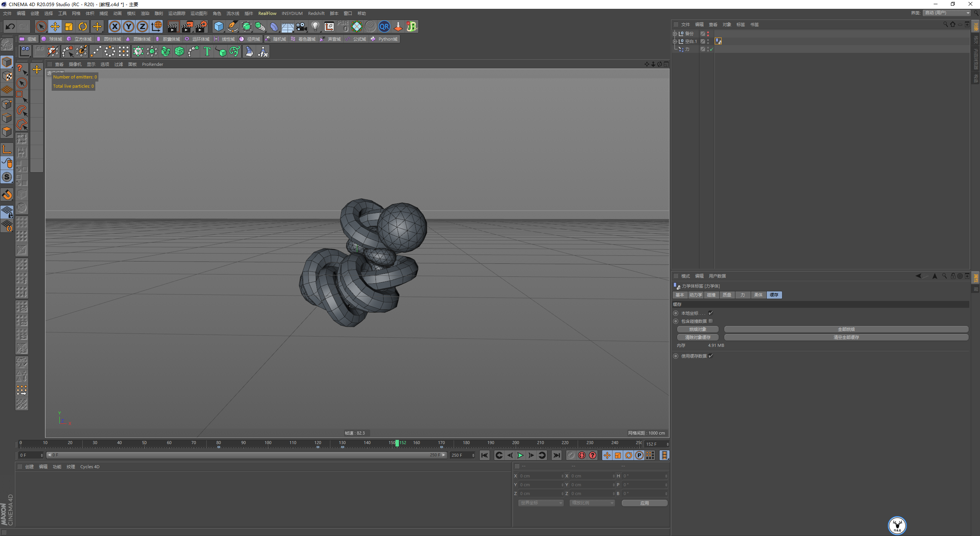980x536 pixels.
Task: Open the 缩放比例 dropdown
Action: (592, 503)
